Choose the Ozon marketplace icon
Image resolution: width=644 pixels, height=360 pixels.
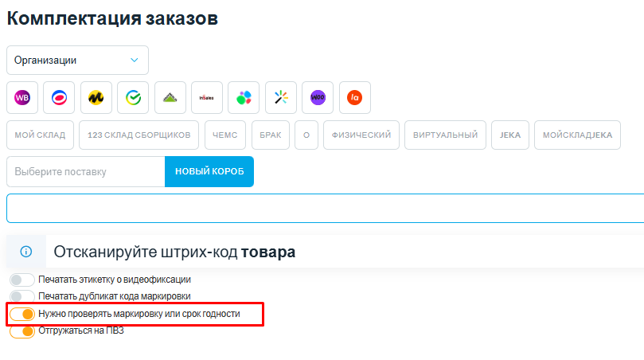[x=59, y=97]
